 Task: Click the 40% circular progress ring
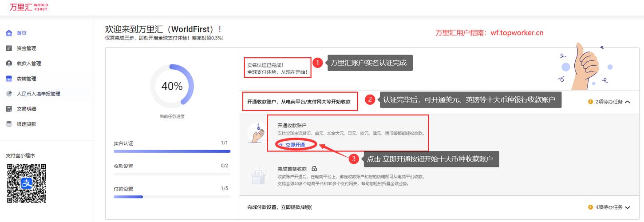(x=172, y=86)
